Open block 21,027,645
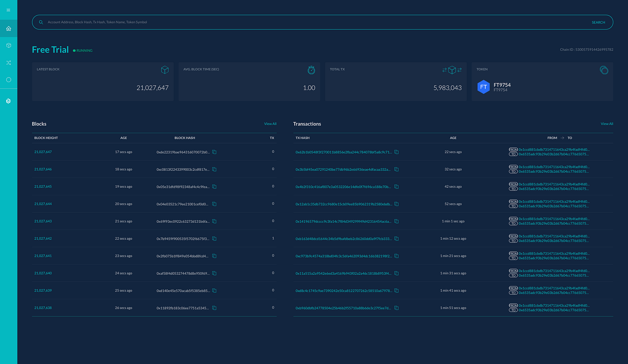The width and height of the screenshot is (628, 364). (43, 186)
